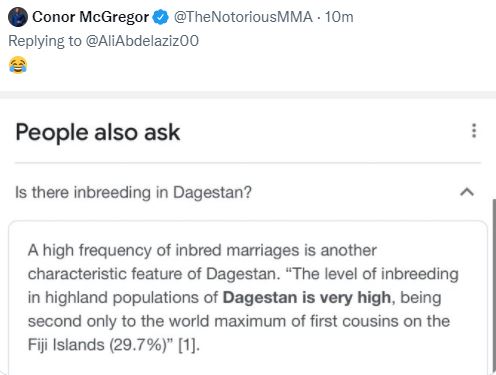496x375 pixels.
Task: Click the blue verified badge
Action: tap(161, 17)
